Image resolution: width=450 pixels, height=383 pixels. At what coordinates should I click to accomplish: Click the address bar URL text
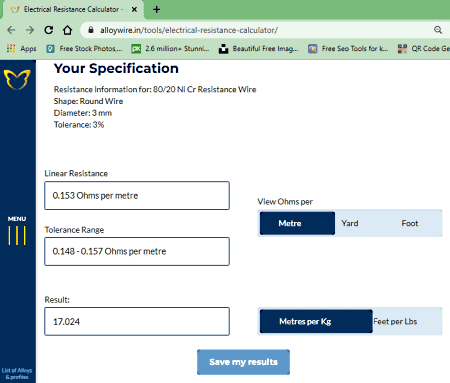pos(189,30)
